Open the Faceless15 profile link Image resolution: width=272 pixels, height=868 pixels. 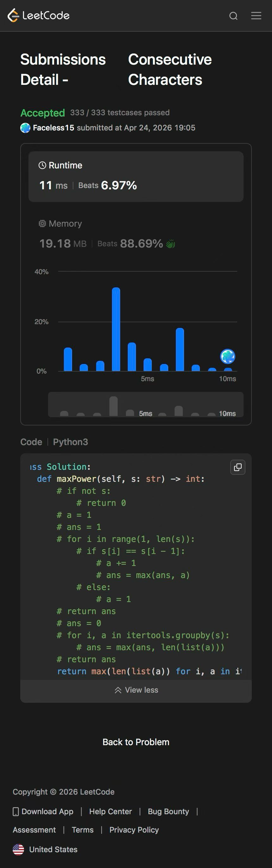pyautogui.click(x=53, y=128)
